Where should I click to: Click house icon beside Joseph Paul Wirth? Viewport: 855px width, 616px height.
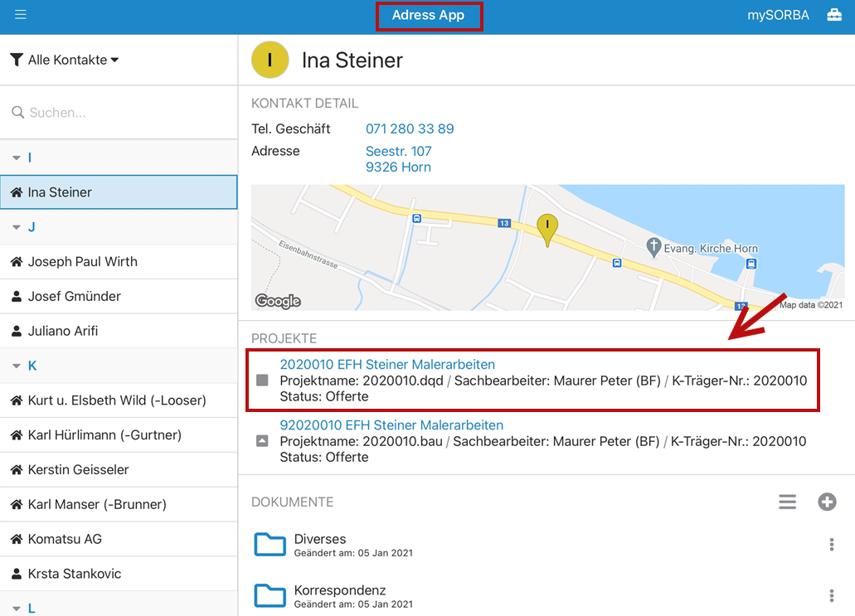pos(17,262)
